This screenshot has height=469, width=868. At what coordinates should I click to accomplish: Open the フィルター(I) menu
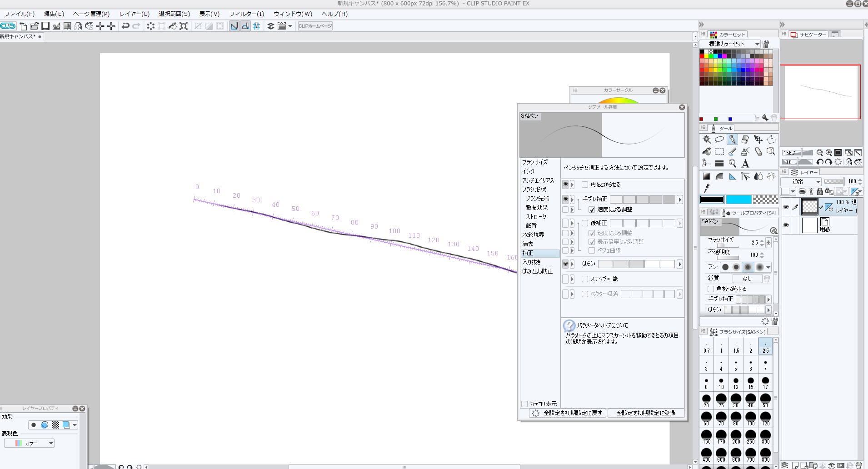[x=246, y=14]
